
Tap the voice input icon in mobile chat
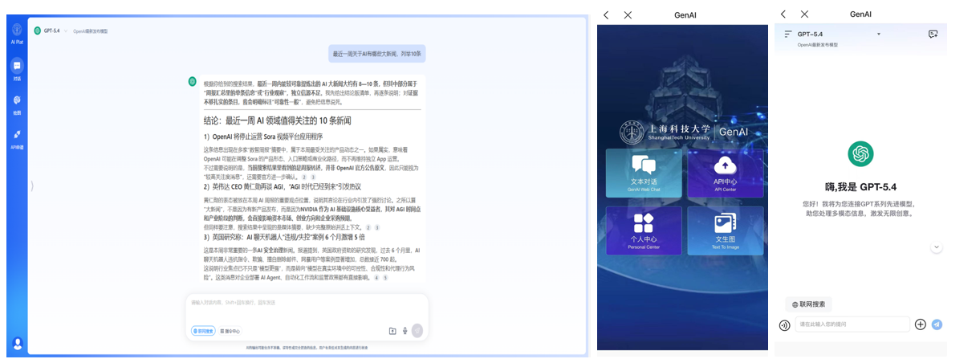coord(784,325)
